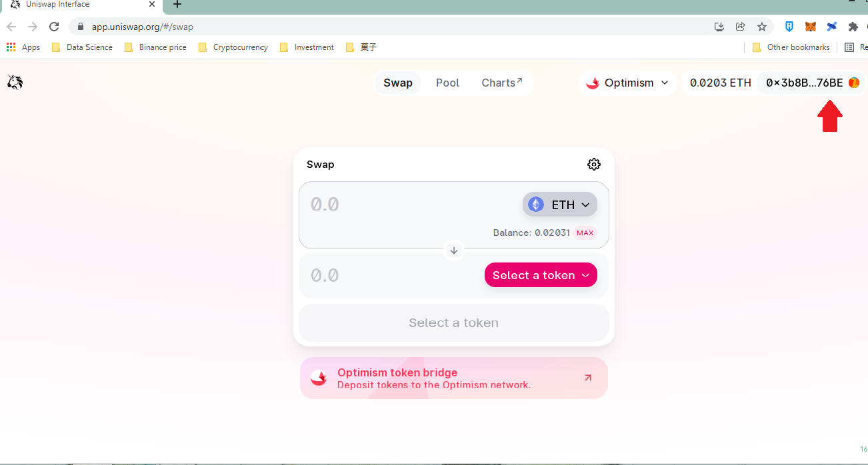Click the arrow icon on the bridge banner
Viewport: 868px width, 465px height.
pyautogui.click(x=588, y=378)
